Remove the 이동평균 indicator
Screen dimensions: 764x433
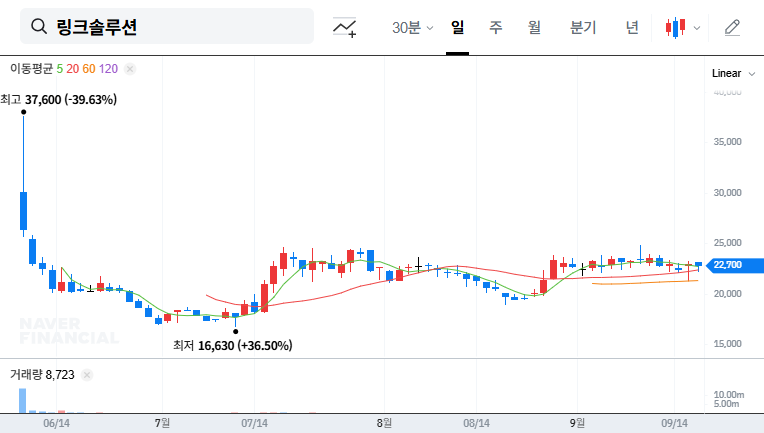[130, 69]
